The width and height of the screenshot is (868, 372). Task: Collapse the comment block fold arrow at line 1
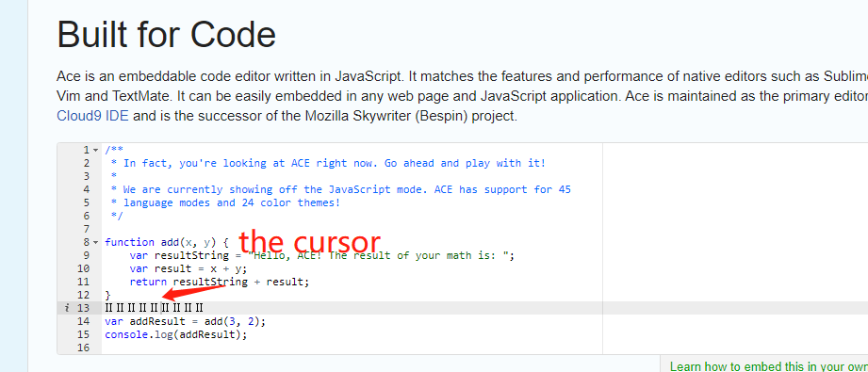pyautogui.click(x=96, y=150)
